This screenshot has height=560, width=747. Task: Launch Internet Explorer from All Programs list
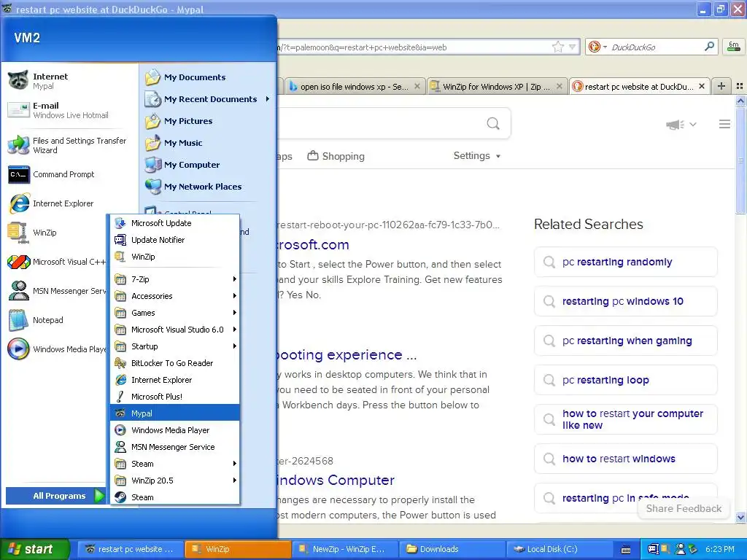click(175, 379)
